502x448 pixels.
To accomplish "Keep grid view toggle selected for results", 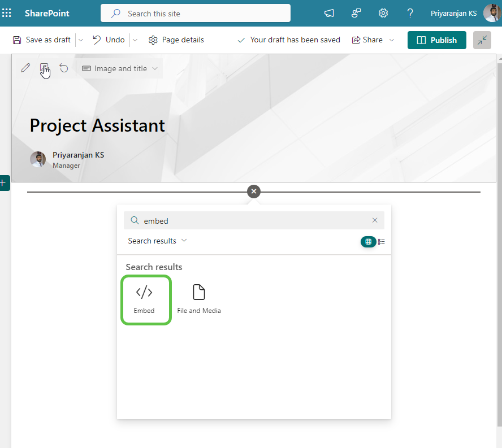I will click(x=368, y=241).
